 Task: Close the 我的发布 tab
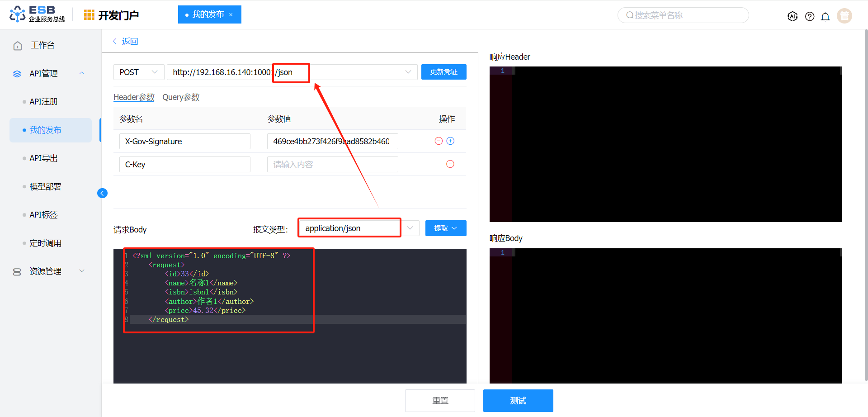tap(231, 14)
